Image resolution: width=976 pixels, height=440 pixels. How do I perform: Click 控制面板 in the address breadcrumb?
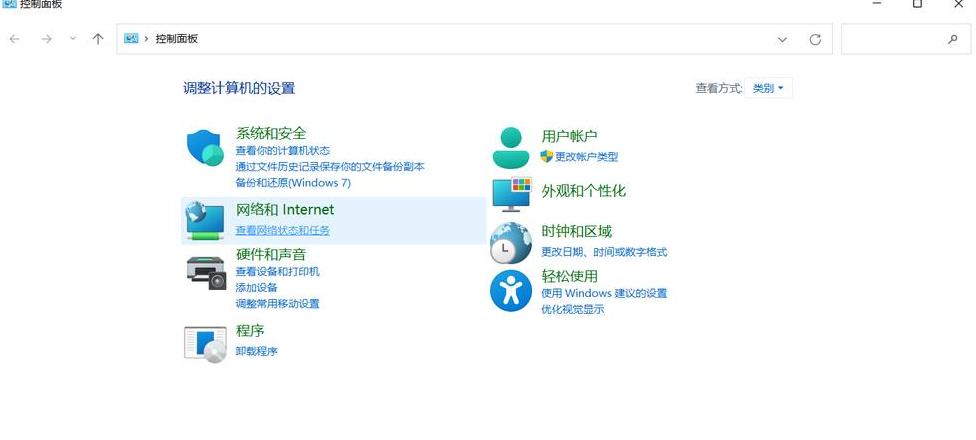click(177, 39)
